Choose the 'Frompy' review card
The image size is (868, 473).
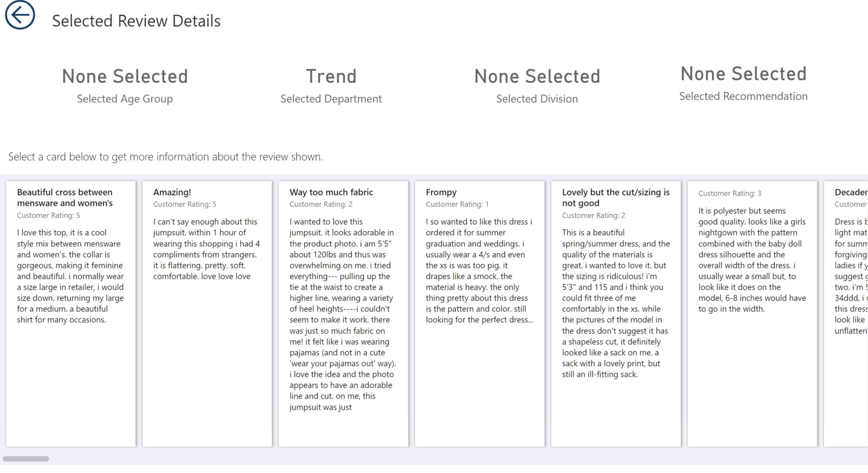pos(480,313)
